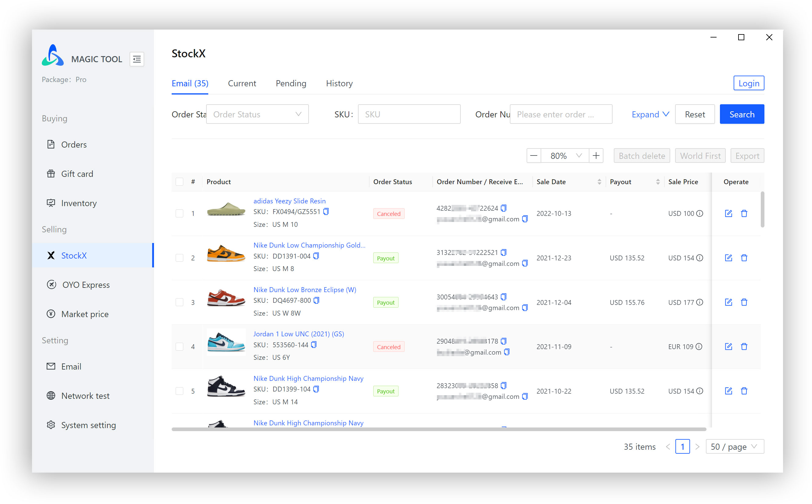812x504 pixels.
Task: Expand more search filters
Action: (650, 114)
